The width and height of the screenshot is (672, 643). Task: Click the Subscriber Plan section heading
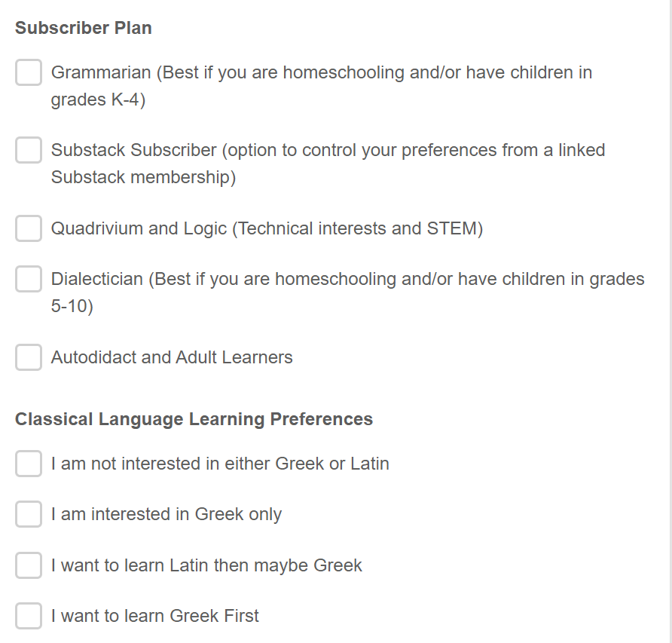(84, 28)
